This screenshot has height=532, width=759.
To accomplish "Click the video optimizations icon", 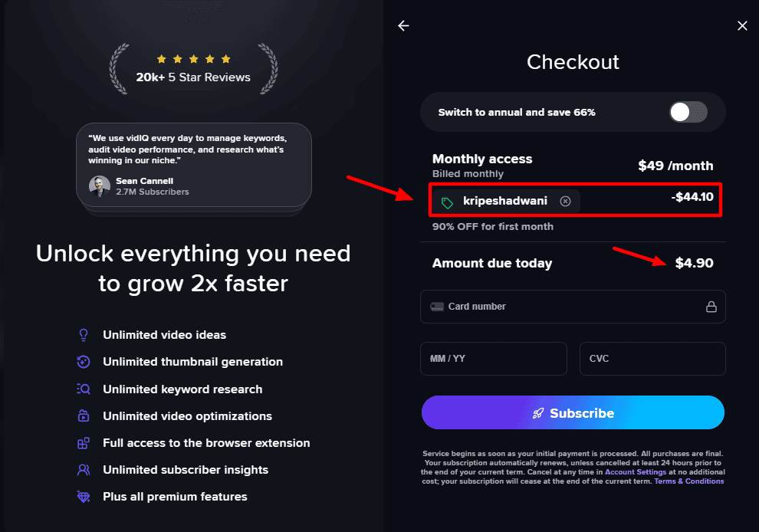I will point(84,416).
